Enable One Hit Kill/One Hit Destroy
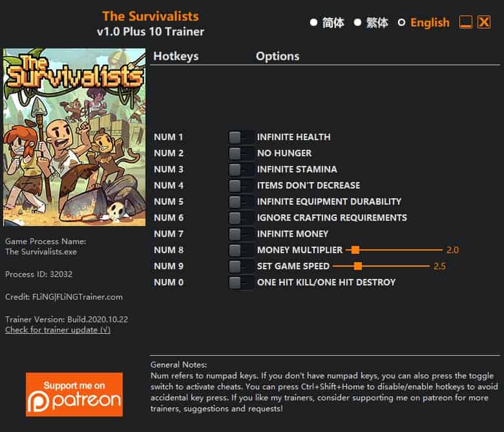Screen dimensions: 504x432 coord(241,283)
